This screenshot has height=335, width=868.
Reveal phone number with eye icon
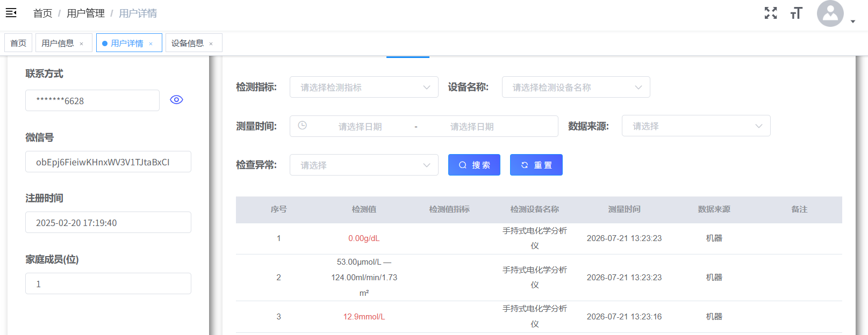click(176, 100)
